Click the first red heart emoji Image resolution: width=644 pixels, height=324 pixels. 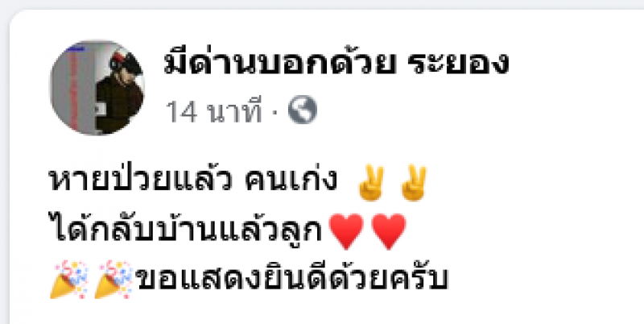(346, 231)
